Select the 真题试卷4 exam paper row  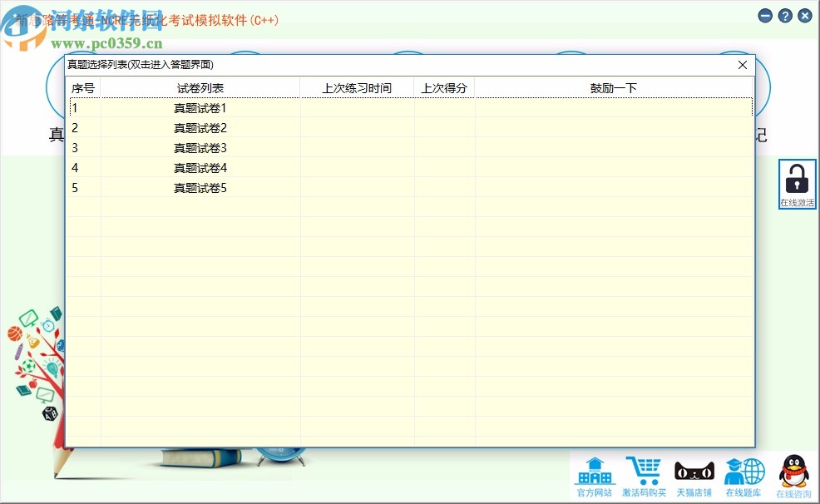[x=200, y=167]
